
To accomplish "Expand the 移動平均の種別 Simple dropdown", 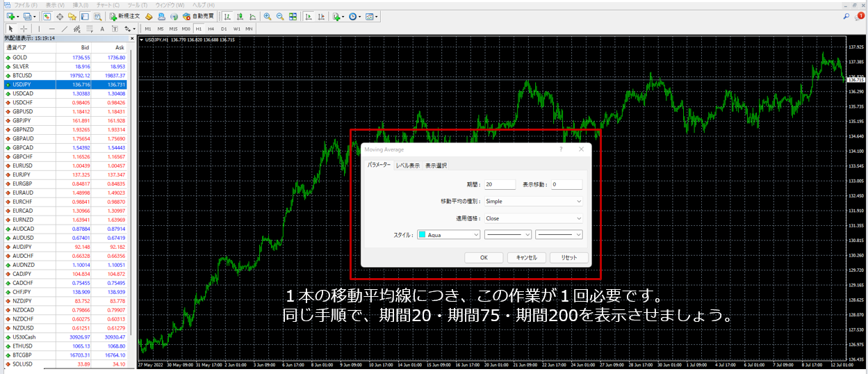I will click(533, 202).
